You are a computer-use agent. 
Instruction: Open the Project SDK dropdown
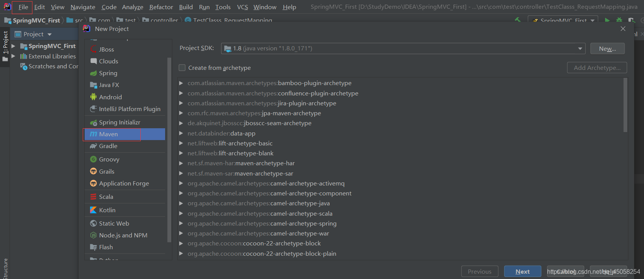point(580,48)
